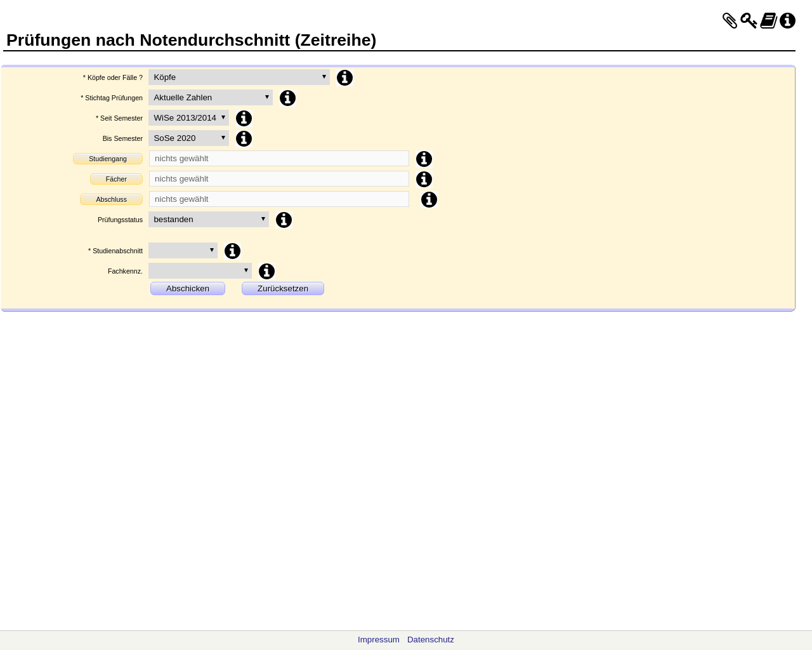Open Bis Semester dropdown showing SoSe 2020
This screenshot has width=812, height=650.
pos(188,138)
